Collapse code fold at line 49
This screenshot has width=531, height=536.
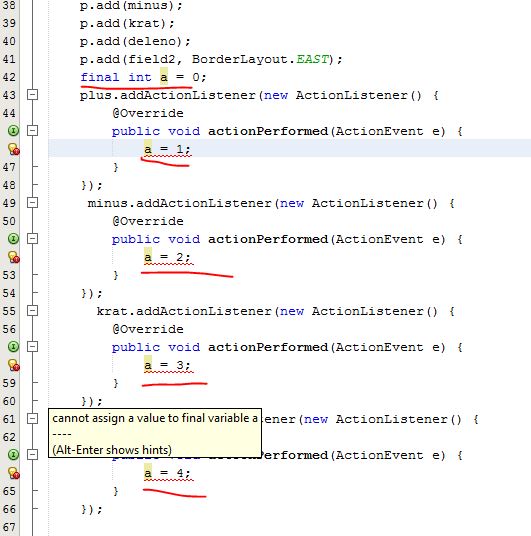(x=32, y=203)
